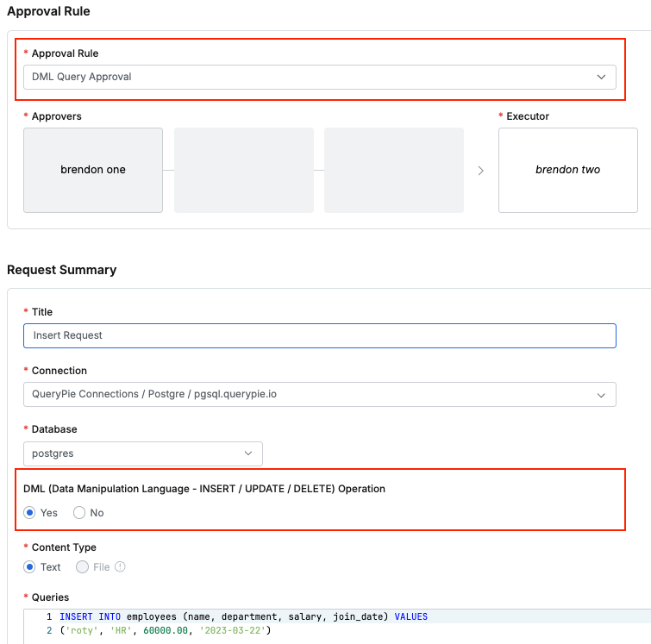Click the info icon next to File
Viewport: 651px width, 644px height.
[x=121, y=567]
